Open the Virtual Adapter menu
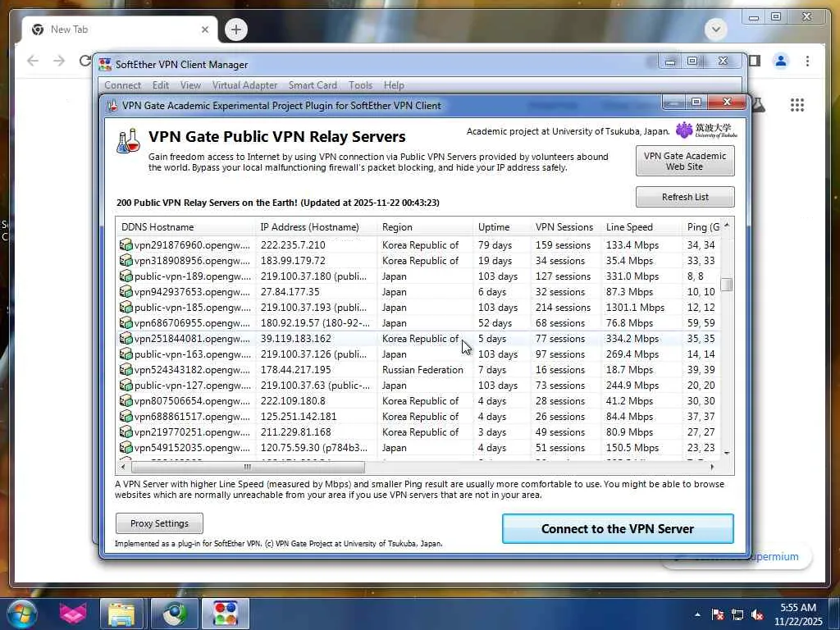Viewport: 840px width, 630px height. [x=244, y=85]
